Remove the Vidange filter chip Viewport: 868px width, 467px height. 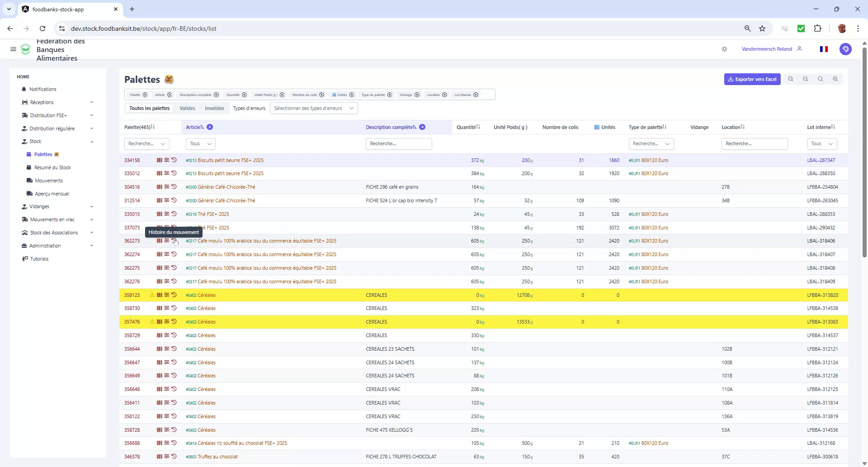coord(417,95)
